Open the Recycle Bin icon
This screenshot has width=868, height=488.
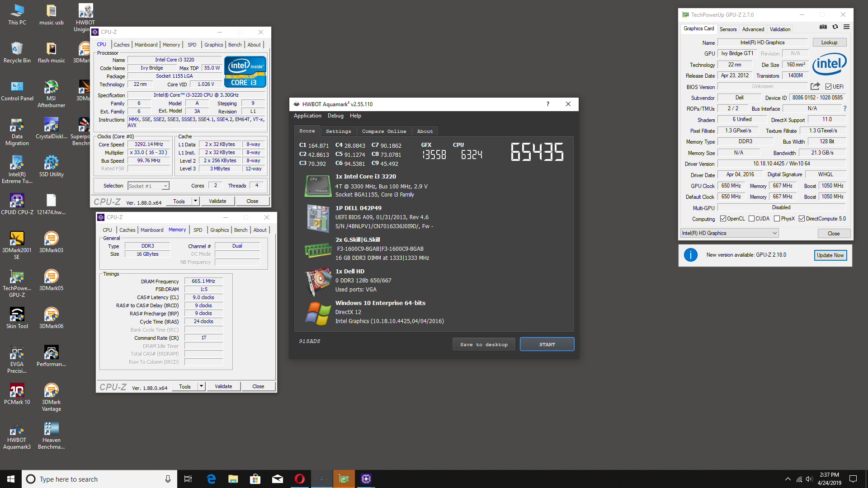[17, 52]
